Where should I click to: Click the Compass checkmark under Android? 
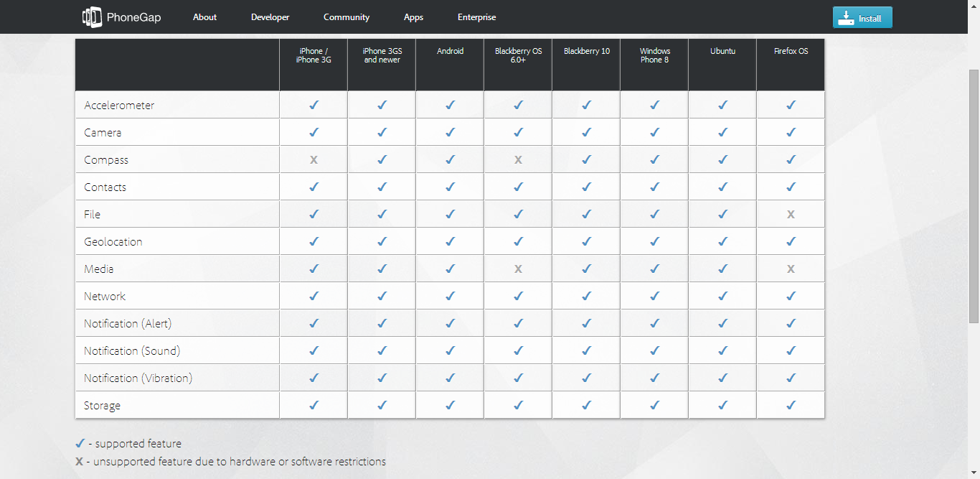point(450,159)
